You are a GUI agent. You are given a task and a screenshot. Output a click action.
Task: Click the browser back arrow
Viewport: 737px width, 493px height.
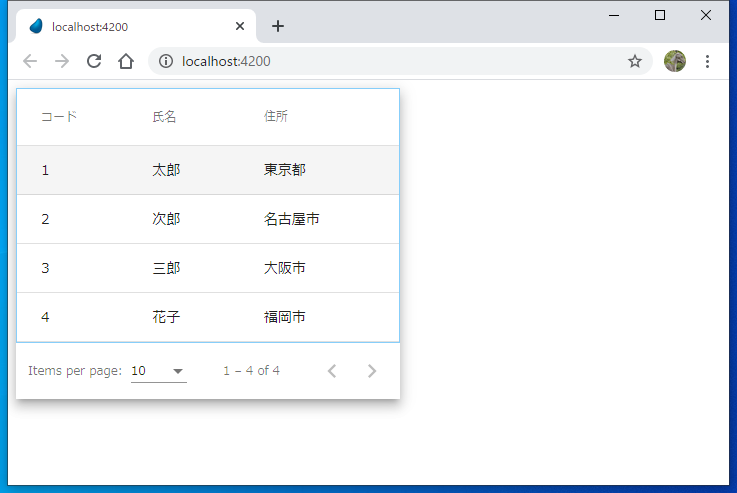click(30, 61)
